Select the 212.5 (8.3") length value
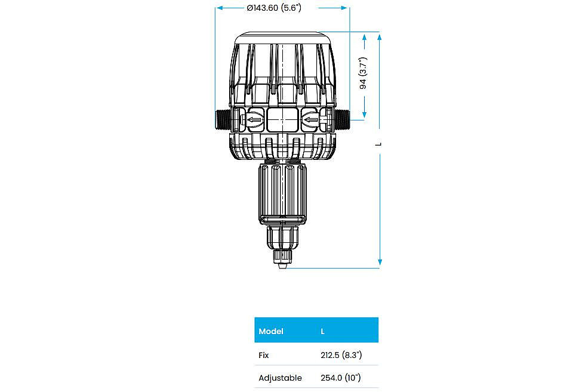Image resolution: width=573 pixels, height=392 pixels. pyautogui.click(x=341, y=355)
